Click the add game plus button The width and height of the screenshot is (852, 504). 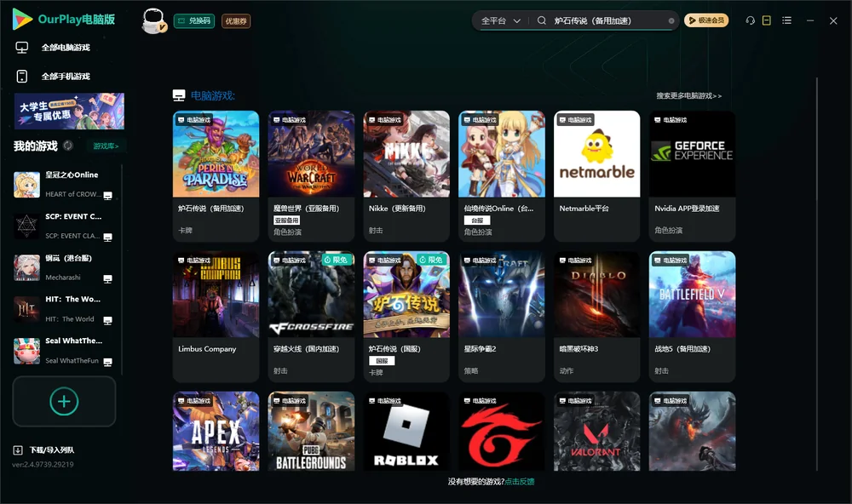64,401
